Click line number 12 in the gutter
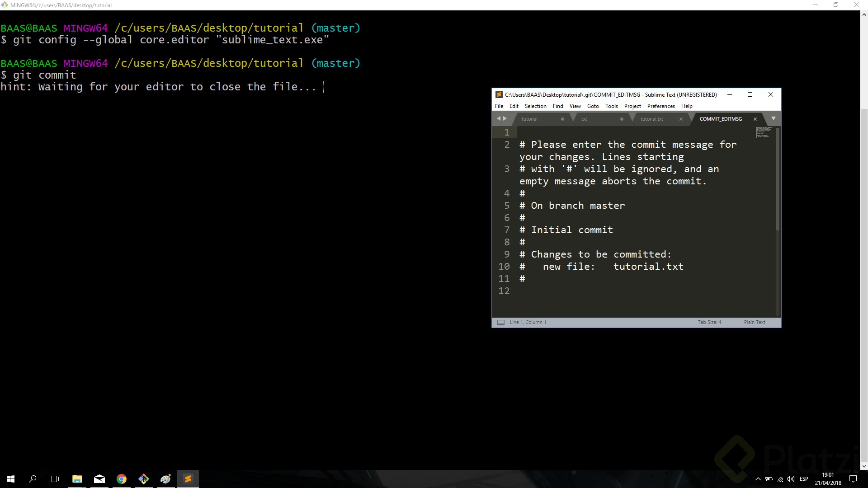The height and width of the screenshot is (488, 868). (x=504, y=291)
